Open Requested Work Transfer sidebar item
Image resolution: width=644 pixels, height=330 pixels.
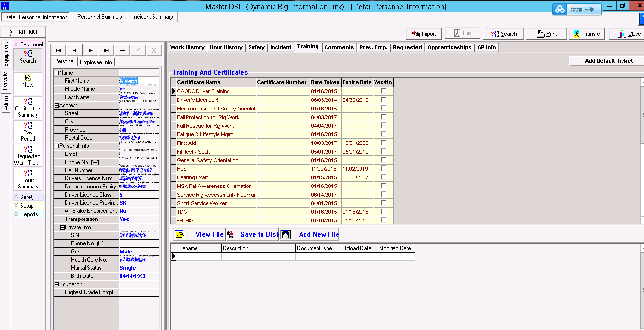click(28, 155)
